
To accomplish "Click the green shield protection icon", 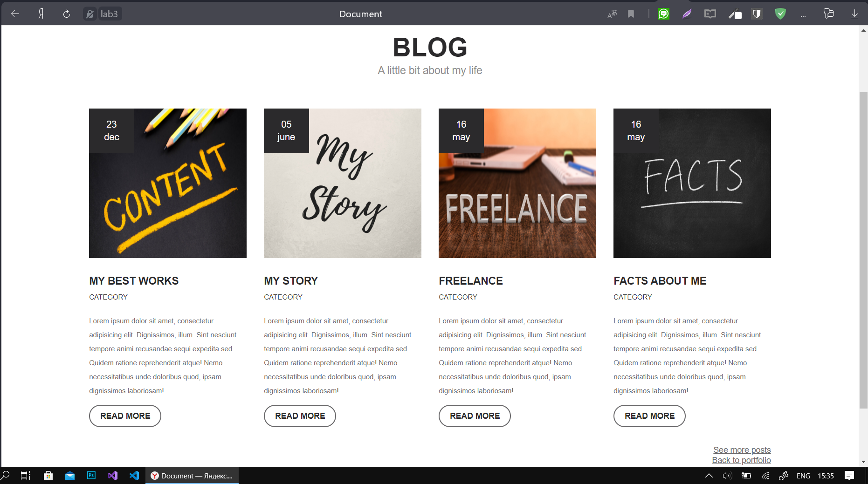I will coord(780,14).
